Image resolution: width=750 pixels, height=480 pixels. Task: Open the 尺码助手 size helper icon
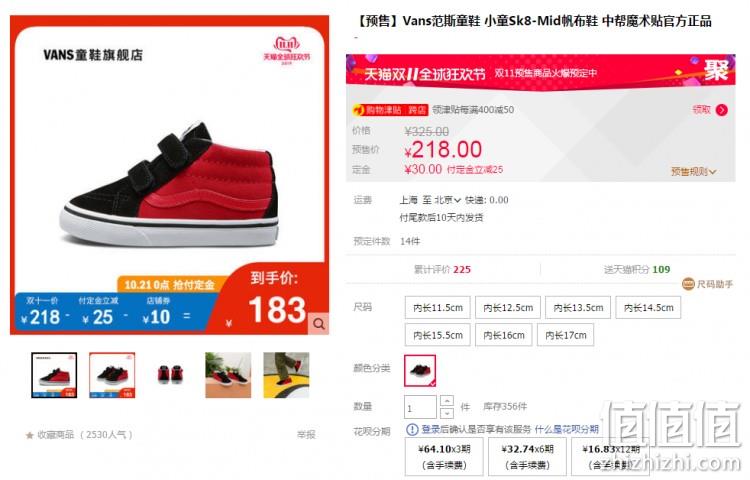pos(688,284)
